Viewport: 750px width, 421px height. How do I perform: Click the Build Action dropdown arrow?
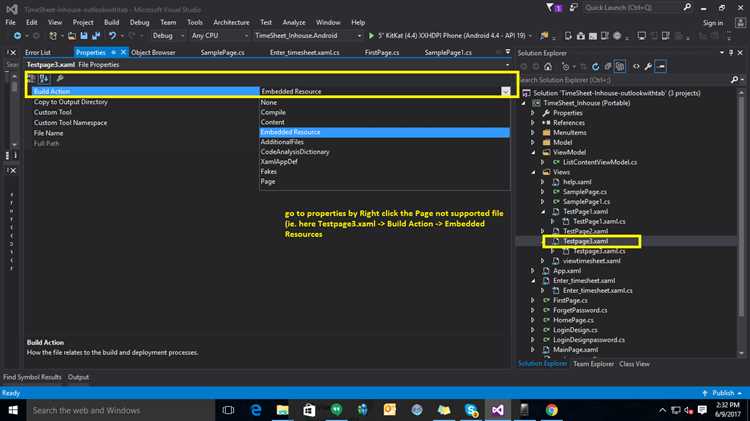506,91
